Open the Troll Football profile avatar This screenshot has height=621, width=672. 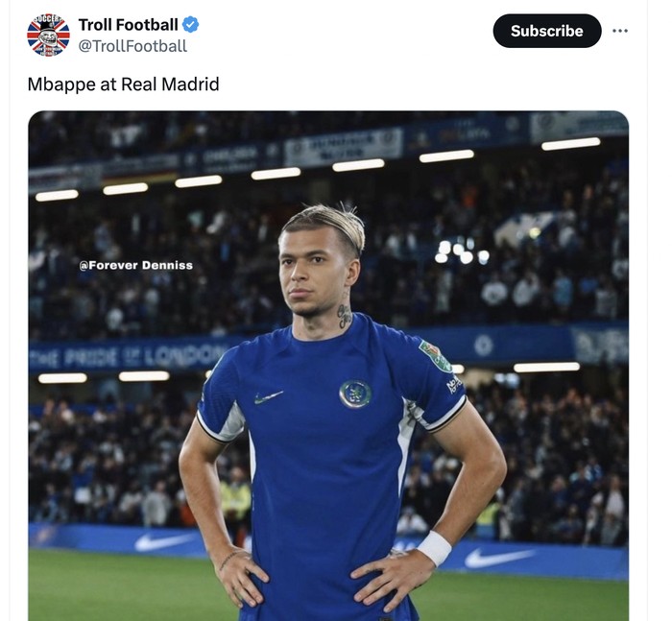tap(48, 35)
